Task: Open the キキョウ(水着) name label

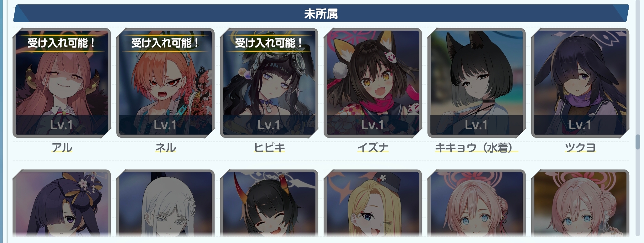Action: pyautogui.click(x=476, y=148)
